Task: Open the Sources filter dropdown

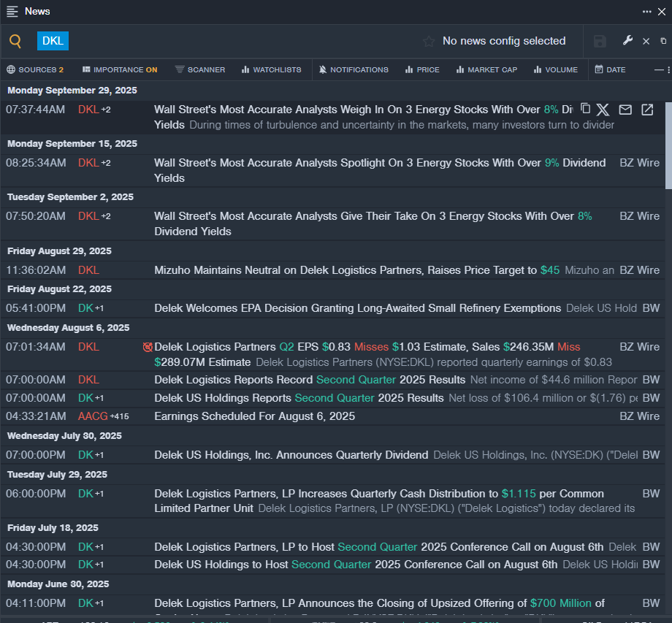Action: point(35,70)
